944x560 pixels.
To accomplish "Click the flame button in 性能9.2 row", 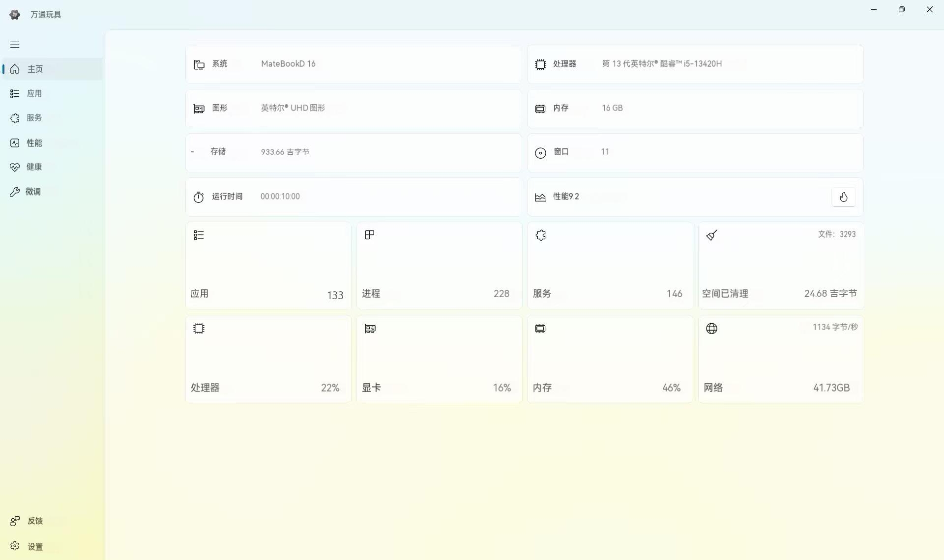I will coord(843,197).
